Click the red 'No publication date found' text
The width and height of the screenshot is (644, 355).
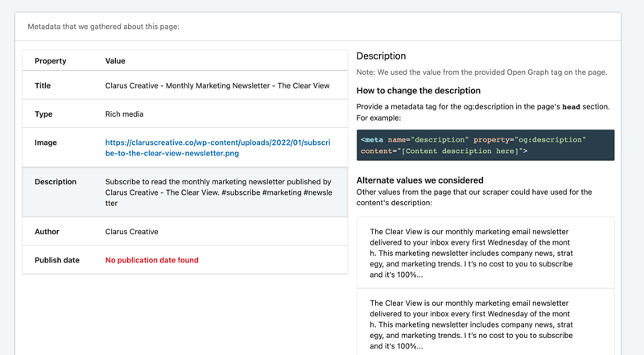click(x=151, y=260)
